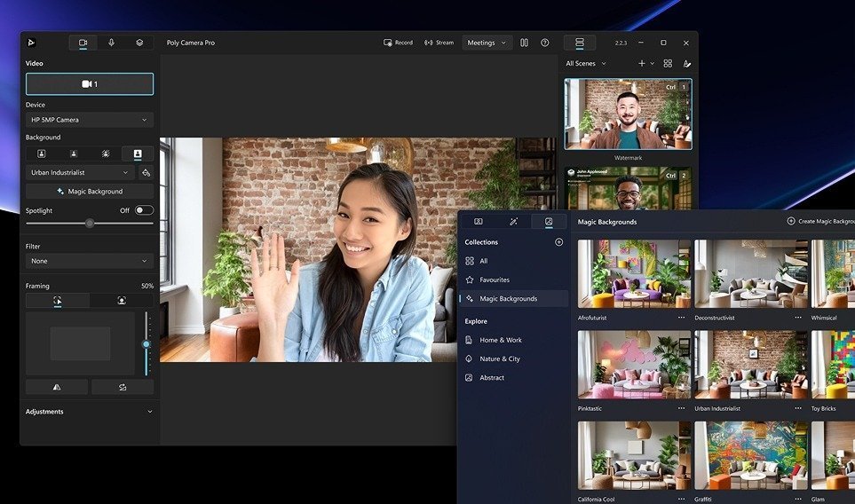This screenshot has height=504, width=855.
Task: Select the All collection
Action: click(x=513, y=261)
